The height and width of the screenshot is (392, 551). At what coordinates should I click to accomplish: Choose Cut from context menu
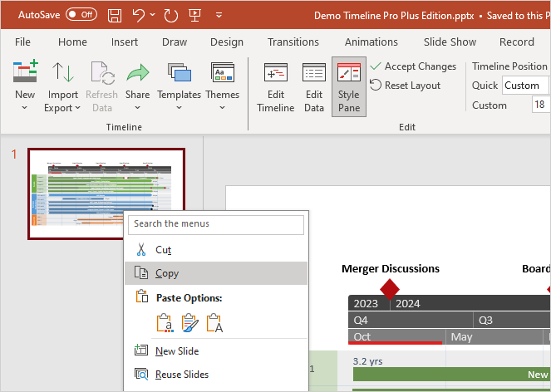tap(216, 250)
